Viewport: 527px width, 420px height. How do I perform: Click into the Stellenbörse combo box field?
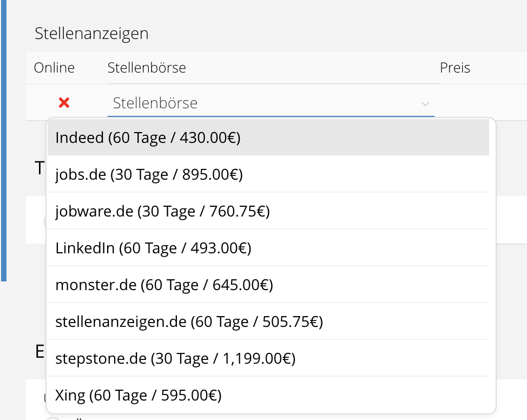click(260, 103)
